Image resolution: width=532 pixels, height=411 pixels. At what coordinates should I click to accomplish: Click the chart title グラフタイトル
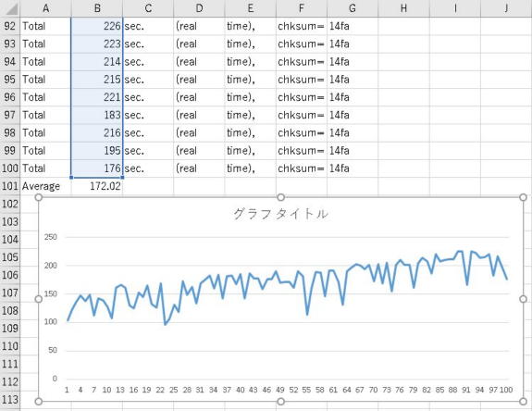click(280, 214)
